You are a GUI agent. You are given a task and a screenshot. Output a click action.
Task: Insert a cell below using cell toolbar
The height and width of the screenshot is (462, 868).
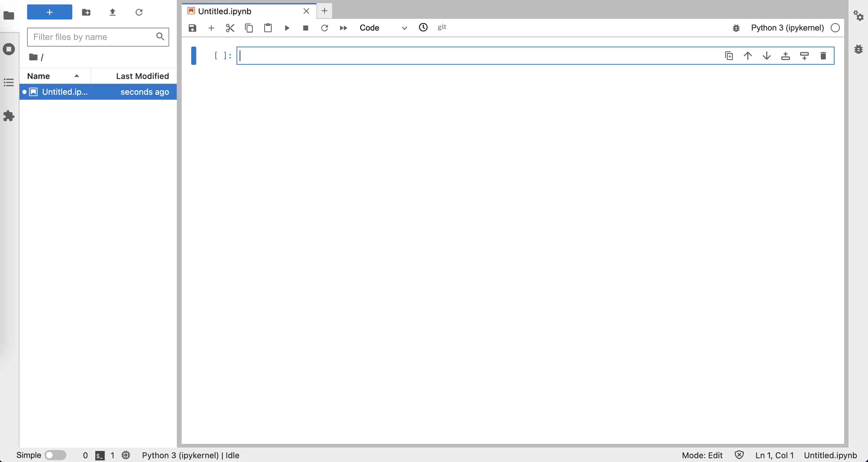pos(804,56)
